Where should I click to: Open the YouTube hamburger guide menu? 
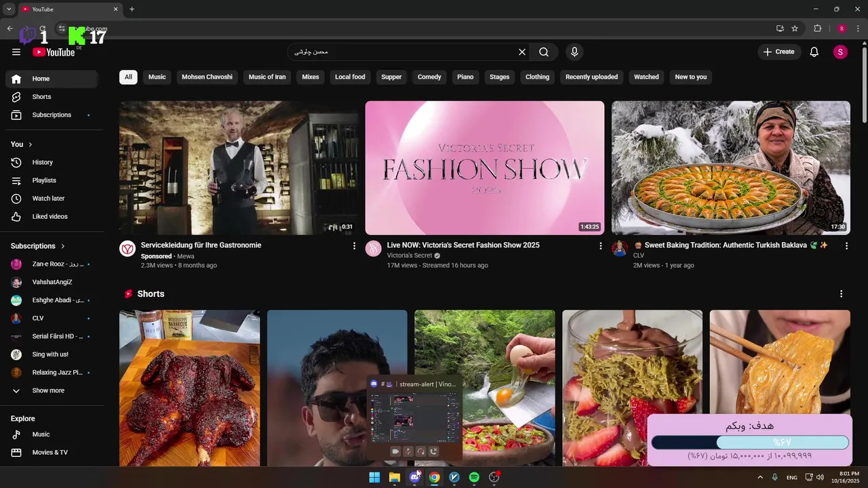[16, 52]
